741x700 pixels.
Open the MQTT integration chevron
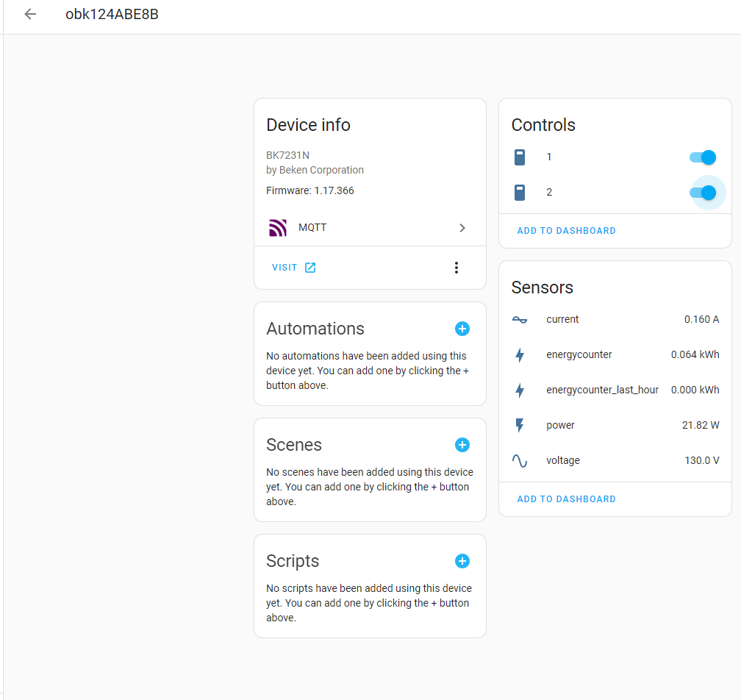point(462,228)
